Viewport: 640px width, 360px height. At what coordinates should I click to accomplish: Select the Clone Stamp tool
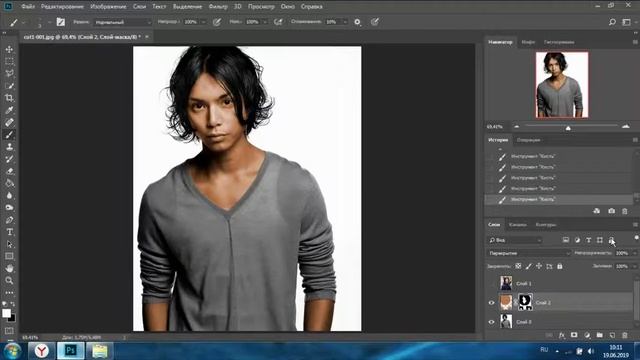(x=9, y=147)
